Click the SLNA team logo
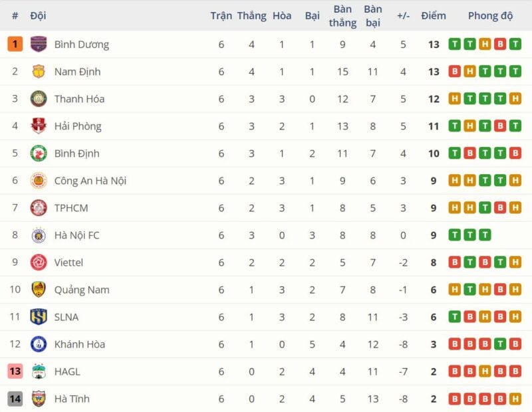Image resolution: width=532 pixels, height=412 pixels. pos(39,317)
